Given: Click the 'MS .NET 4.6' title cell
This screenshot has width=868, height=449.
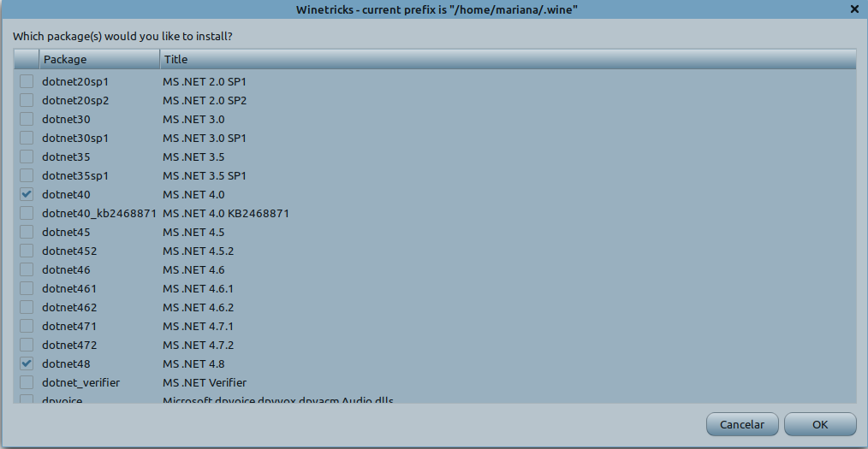Looking at the screenshot, I should pyautogui.click(x=193, y=270).
